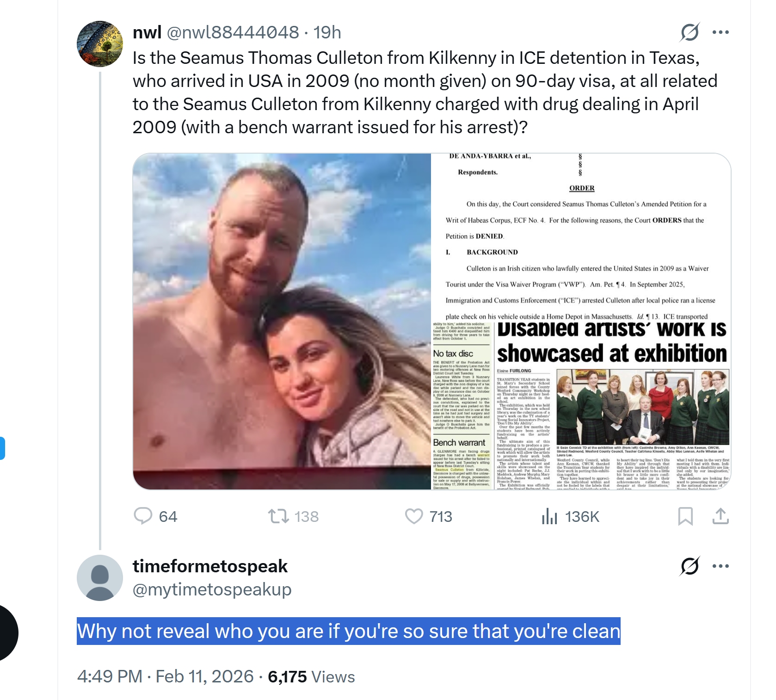
Task: View analytics icon showing 136K views
Action: [x=549, y=516]
